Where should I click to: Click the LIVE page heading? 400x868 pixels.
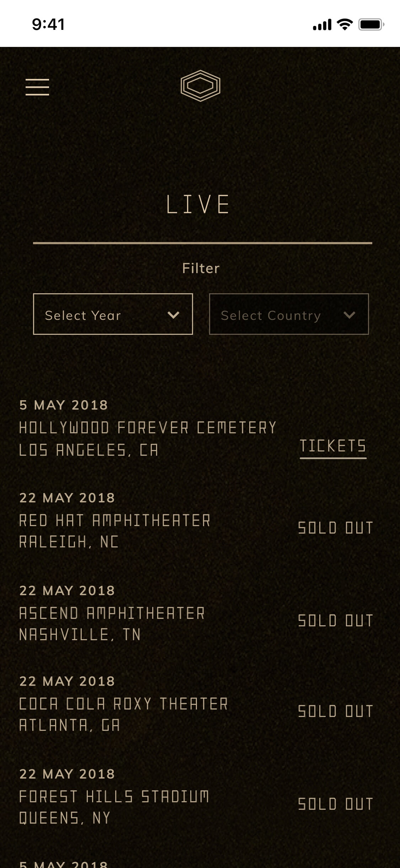pyautogui.click(x=198, y=204)
